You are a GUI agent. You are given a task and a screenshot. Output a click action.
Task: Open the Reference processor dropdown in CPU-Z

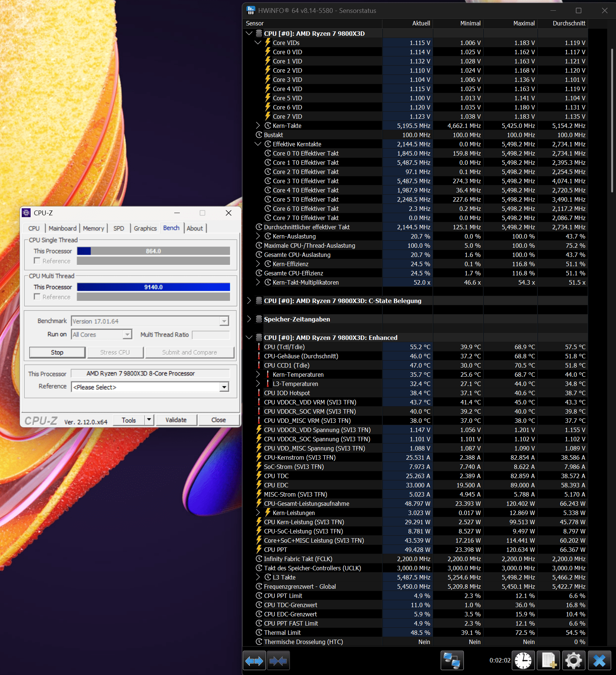[x=224, y=387]
